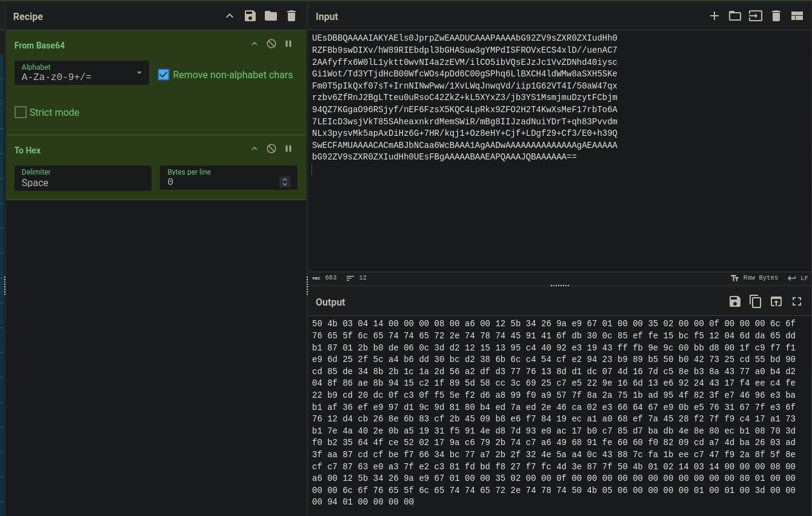This screenshot has height=516, width=812.
Task: Collapse the Recipe panel chevron
Action: click(230, 16)
